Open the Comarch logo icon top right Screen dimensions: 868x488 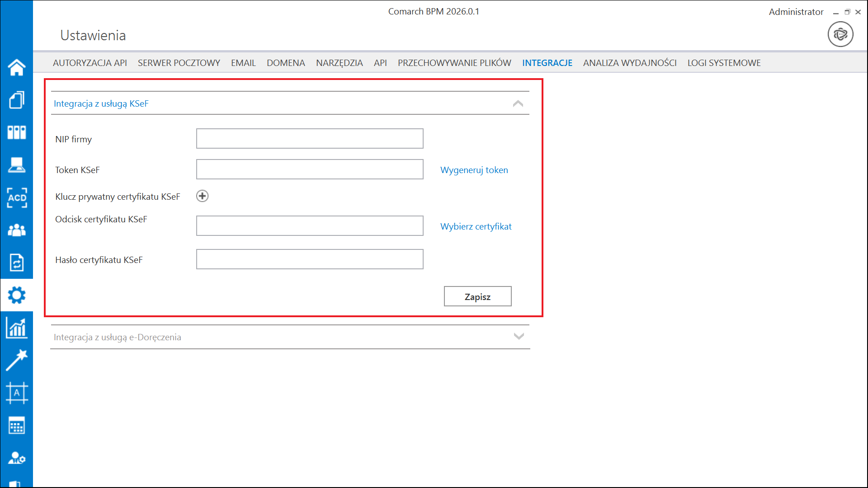click(840, 34)
